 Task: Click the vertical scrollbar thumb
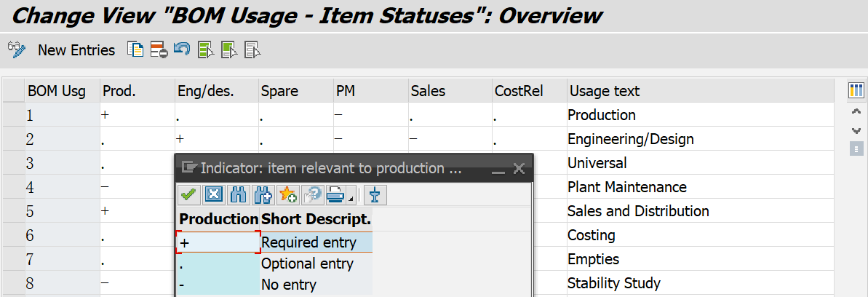click(x=856, y=148)
